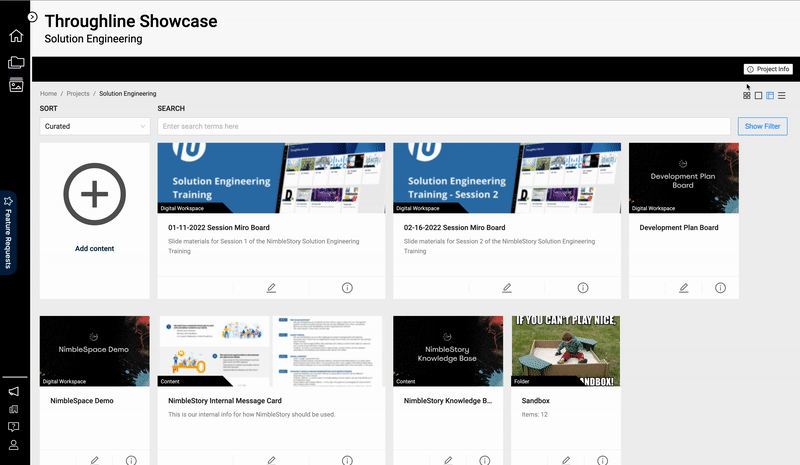Edit the 02-16-2022 Session Miro Board card
The width and height of the screenshot is (800, 465).
507,287
